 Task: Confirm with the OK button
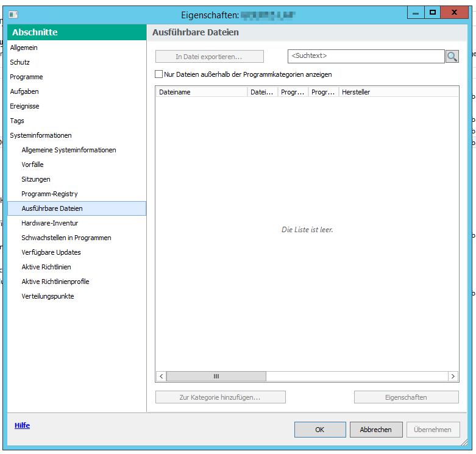click(x=320, y=430)
